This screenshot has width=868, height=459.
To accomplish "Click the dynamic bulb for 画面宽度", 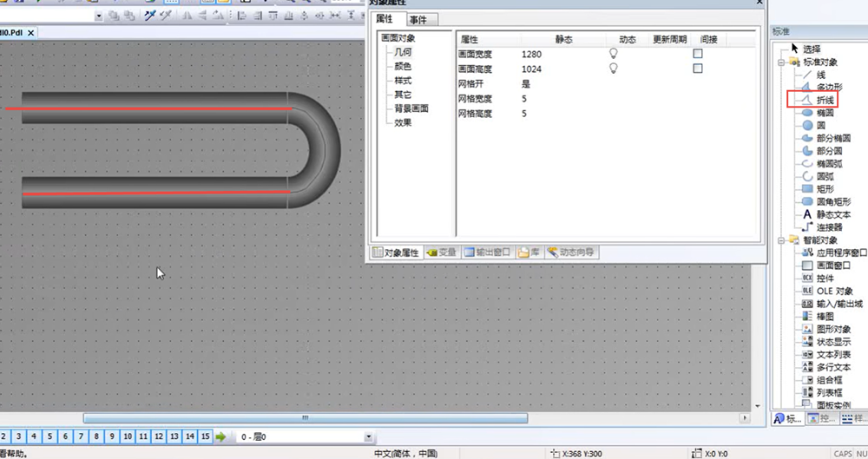I will (x=615, y=54).
